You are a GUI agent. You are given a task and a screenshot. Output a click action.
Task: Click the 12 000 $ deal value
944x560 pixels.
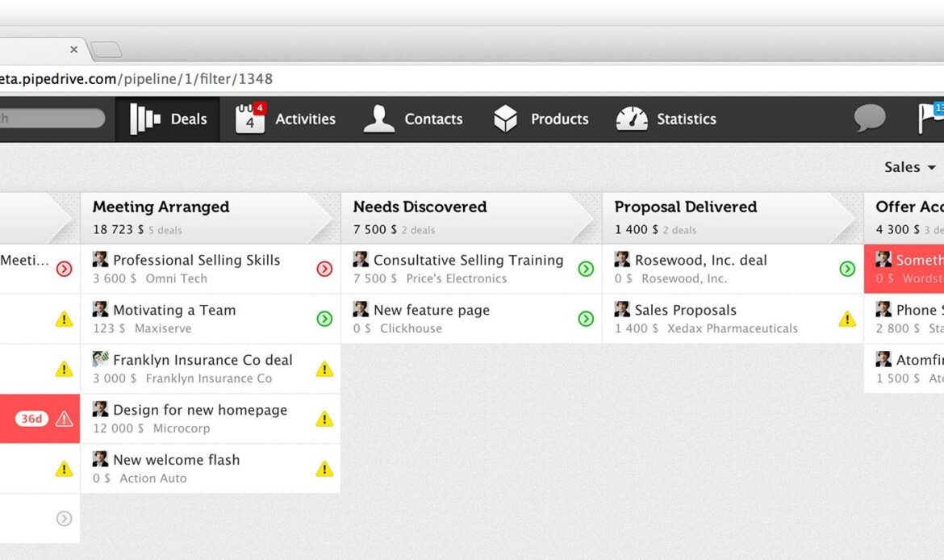(118, 428)
